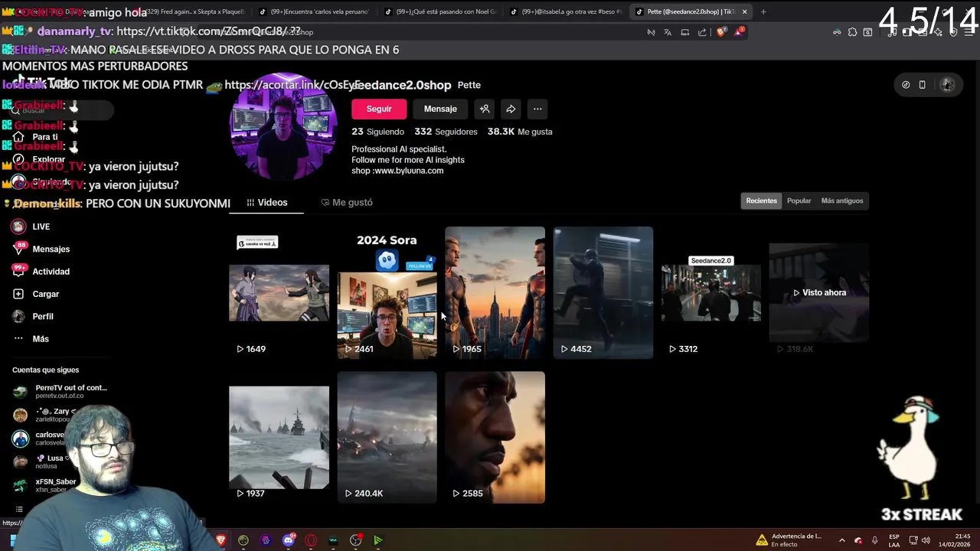
Task: Open the warships video with 1937 views
Action: [279, 437]
